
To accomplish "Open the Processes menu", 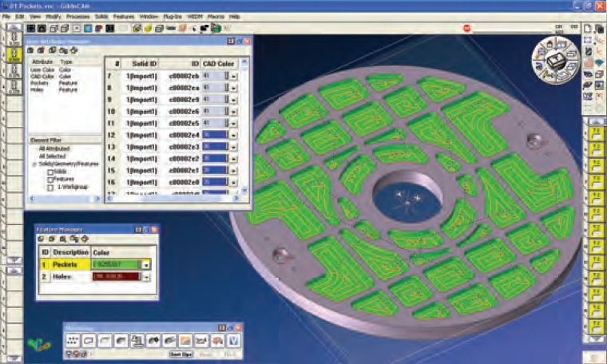I will point(77,17).
